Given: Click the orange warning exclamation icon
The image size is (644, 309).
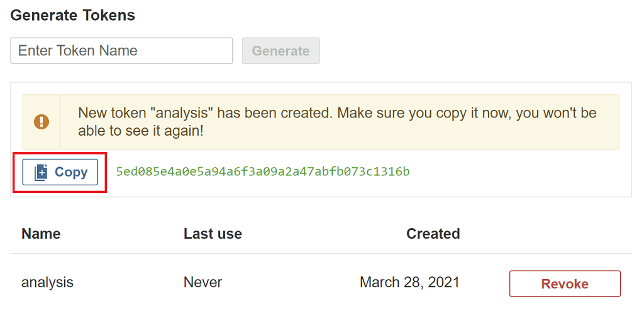Looking at the screenshot, I should pyautogui.click(x=42, y=122).
